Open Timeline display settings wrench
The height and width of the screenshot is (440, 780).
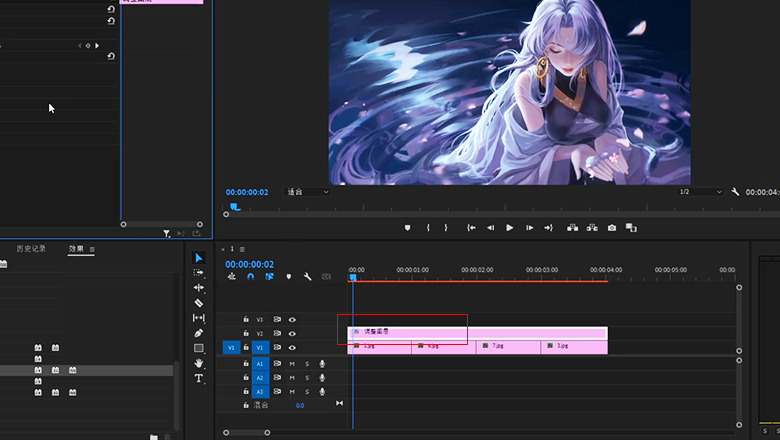307,276
